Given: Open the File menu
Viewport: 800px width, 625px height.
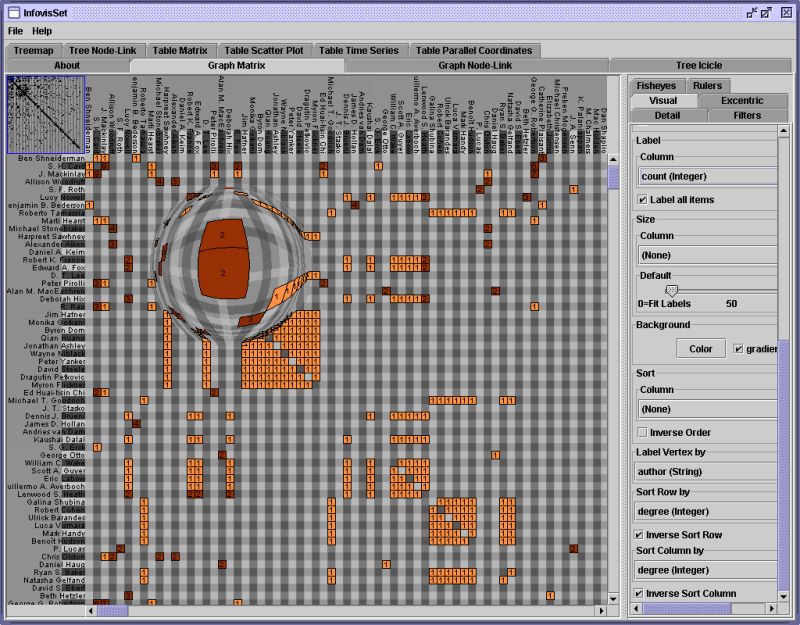Looking at the screenshot, I should (15, 30).
